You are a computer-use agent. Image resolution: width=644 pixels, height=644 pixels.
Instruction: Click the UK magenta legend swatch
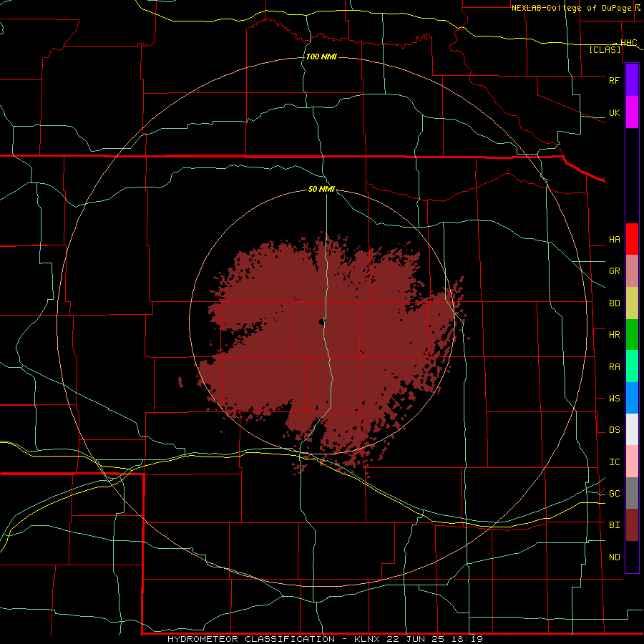click(x=632, y=112)
